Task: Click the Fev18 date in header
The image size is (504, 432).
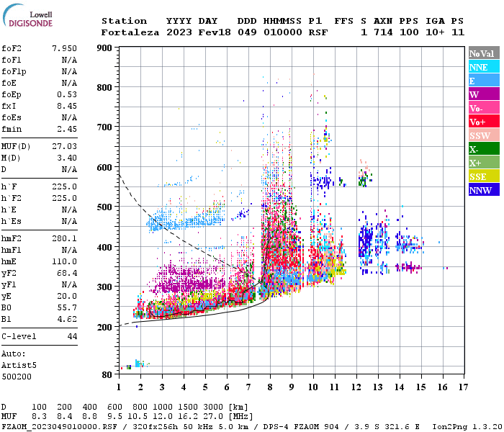Action: tap(215, 32)
